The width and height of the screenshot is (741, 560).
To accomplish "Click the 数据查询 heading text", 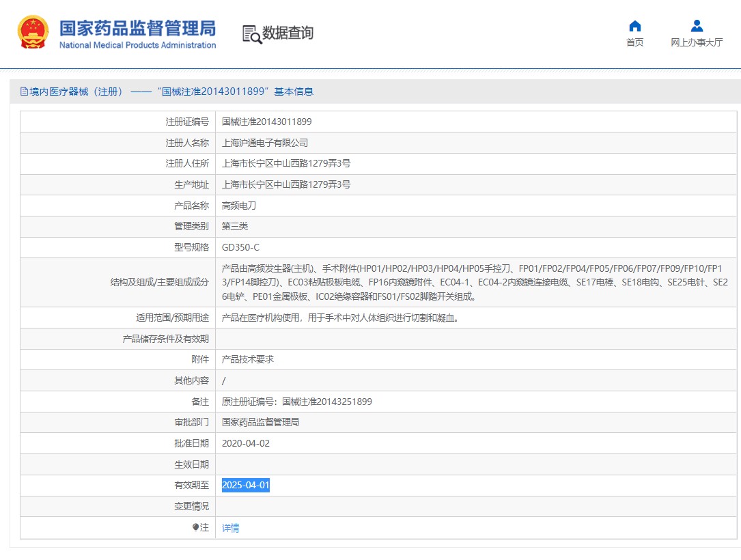I will [x=288, y=33].
